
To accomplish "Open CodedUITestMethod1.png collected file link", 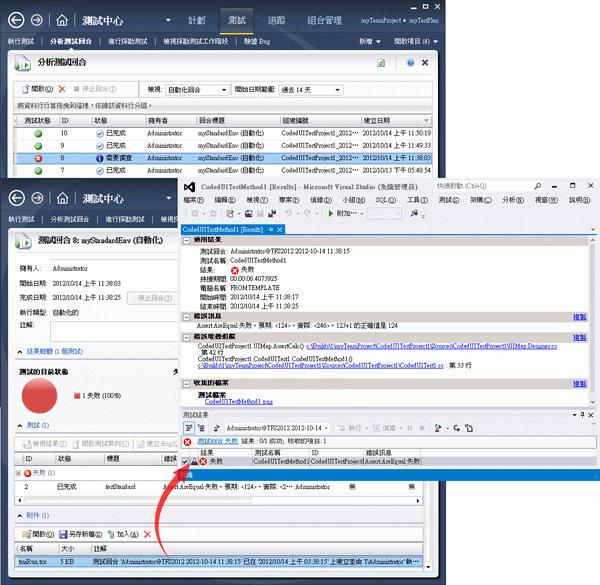I will (x=239, y=402).
